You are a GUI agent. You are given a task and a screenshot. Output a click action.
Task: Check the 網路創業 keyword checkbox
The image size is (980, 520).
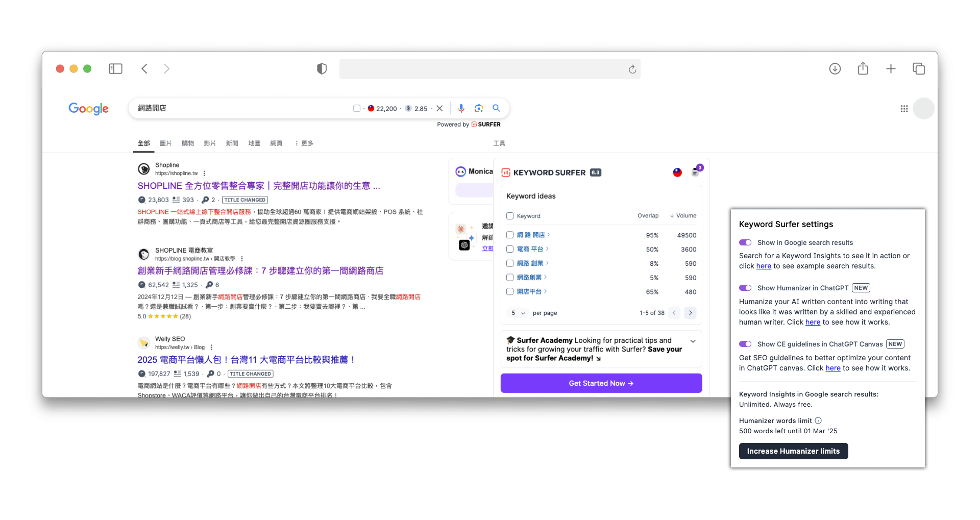coord(510,278)
